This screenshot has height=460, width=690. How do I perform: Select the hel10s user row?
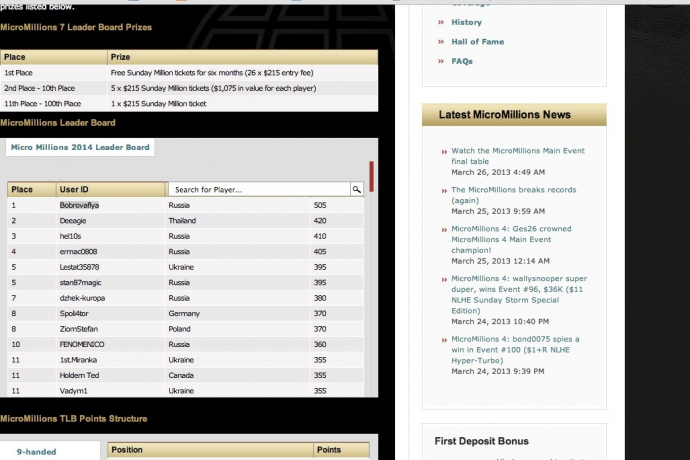click(x=185, y=236)
